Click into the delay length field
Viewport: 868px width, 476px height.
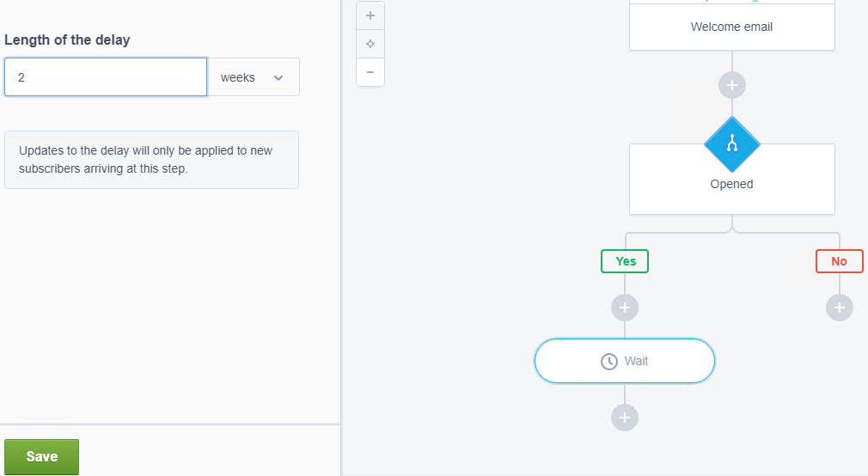click(106, 77)
